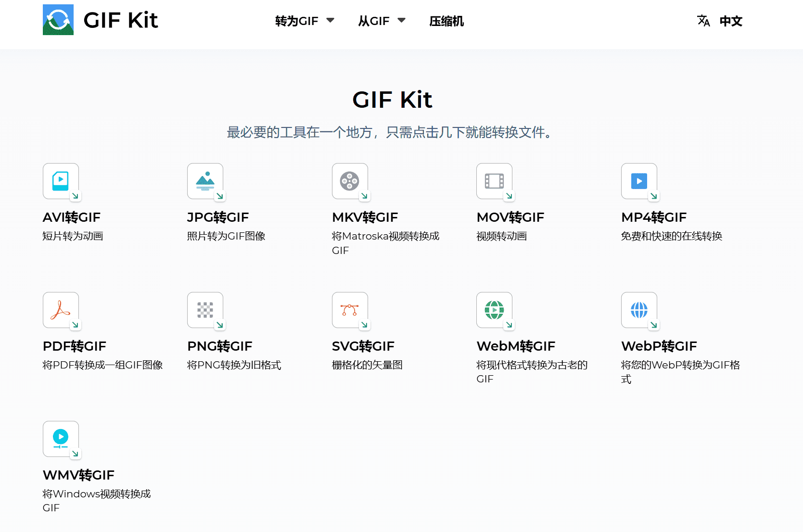Open the 压缩机 menu item

[x=446, y=21]
